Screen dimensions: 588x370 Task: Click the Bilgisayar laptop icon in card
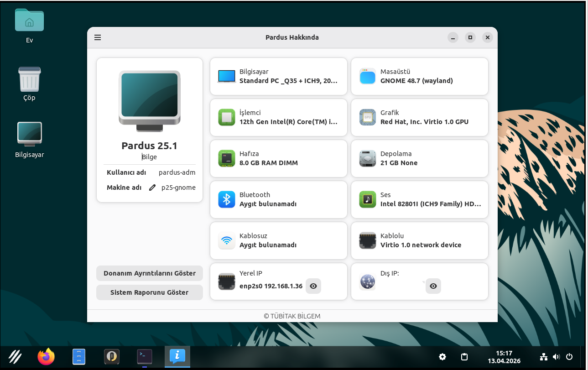[227, 76]
